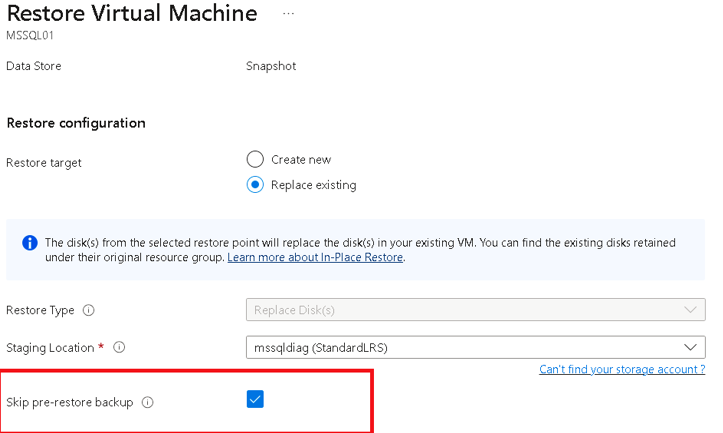This screenshot has width=723, height=433.
Task: Click the Restore target field label
Action: (44, 163)
